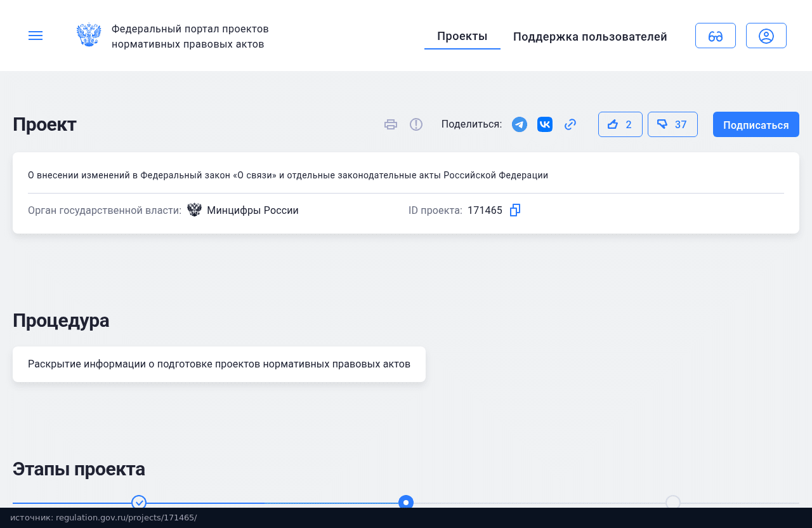Image resolution: width=812 pixels, height=528 pixels.
Task: Select project title about закон «О связи»
Action: pos(288,175)
